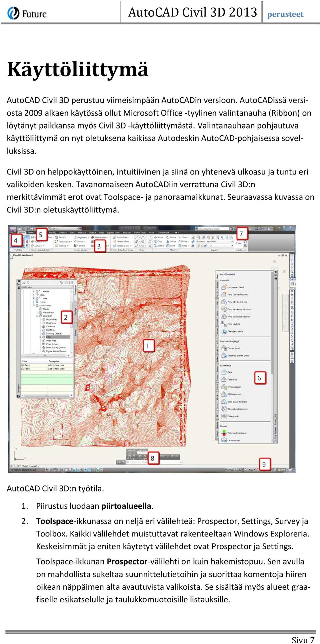This screenshot has height=644, width=320.
Task: Click the Move tool in Modify panel
Action: pos(159,237)
